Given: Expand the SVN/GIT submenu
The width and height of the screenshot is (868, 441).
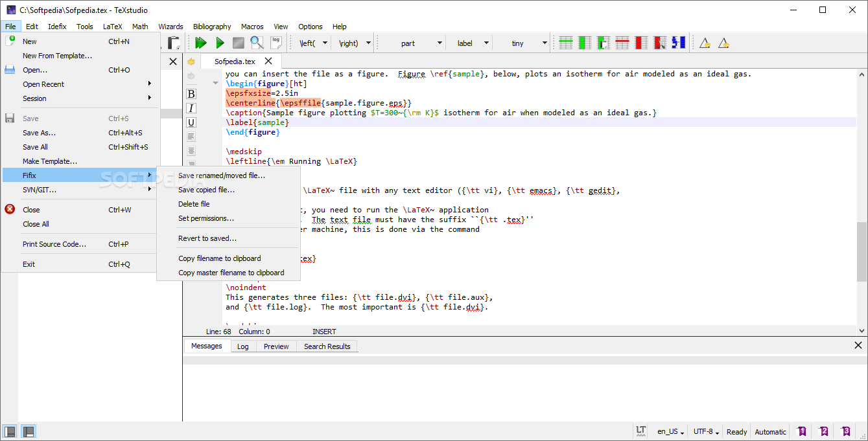Looking at the screenshot, I should [80, 190].
